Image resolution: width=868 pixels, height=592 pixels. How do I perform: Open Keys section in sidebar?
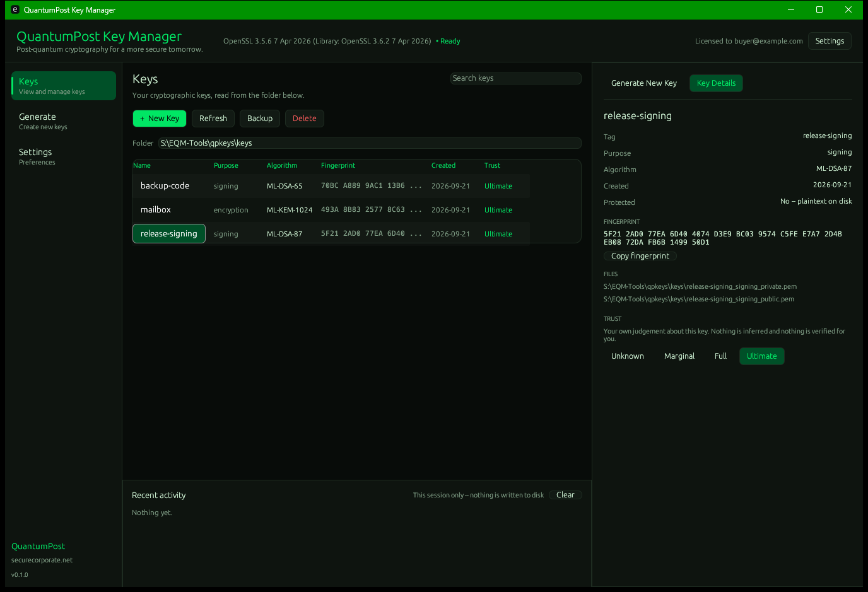point(64,86)
